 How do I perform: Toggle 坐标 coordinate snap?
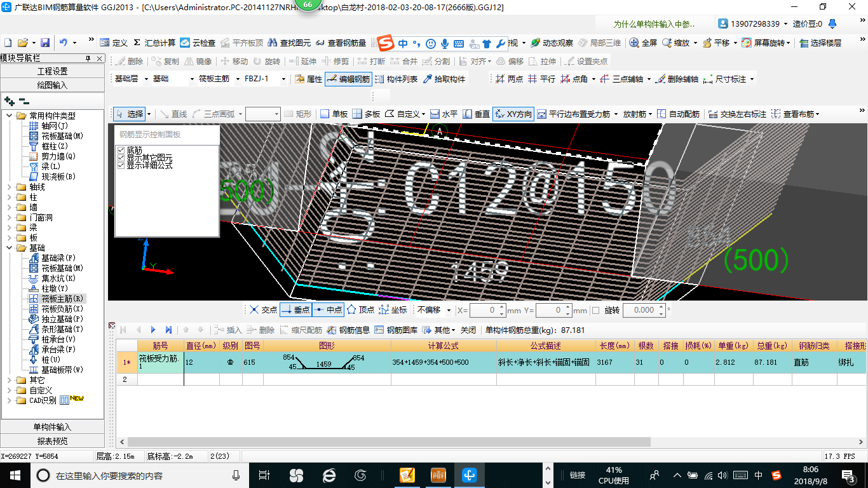[x=393, y=310]
